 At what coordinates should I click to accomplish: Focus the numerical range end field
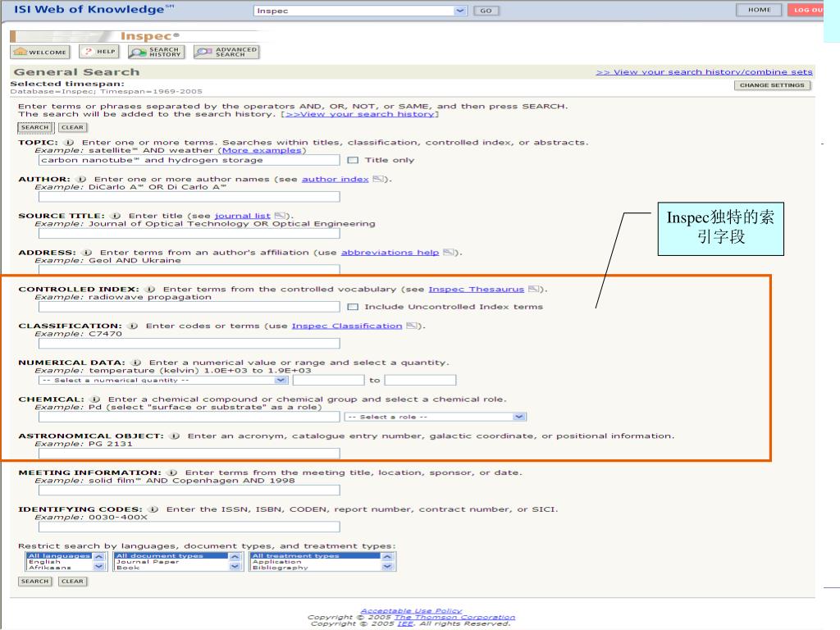pos(421,381)
